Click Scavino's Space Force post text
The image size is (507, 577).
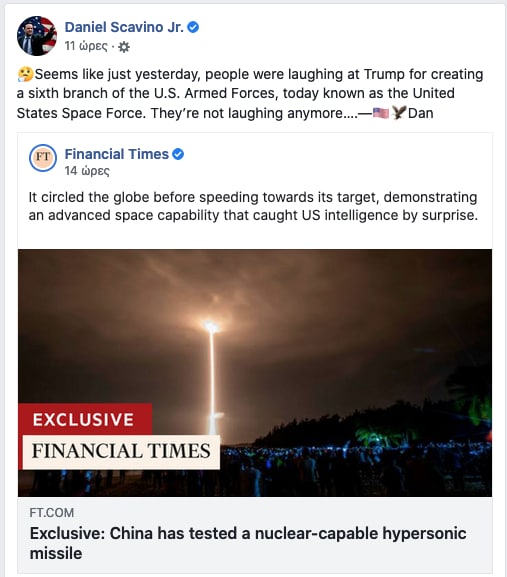point(250,94)
